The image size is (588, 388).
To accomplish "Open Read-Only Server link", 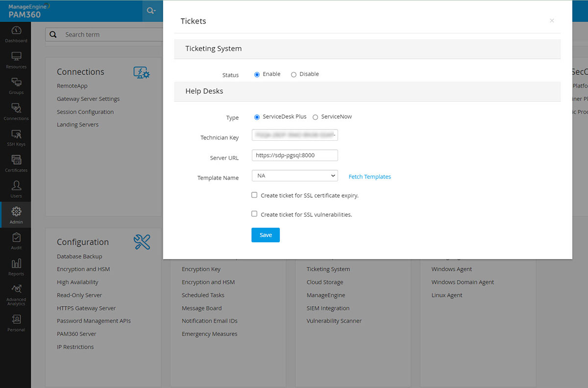I will pos(79,295).
